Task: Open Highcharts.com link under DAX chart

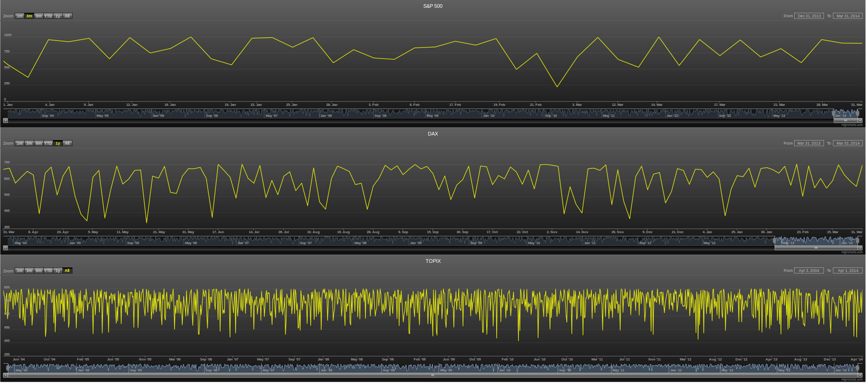Action: click(852, 252)
